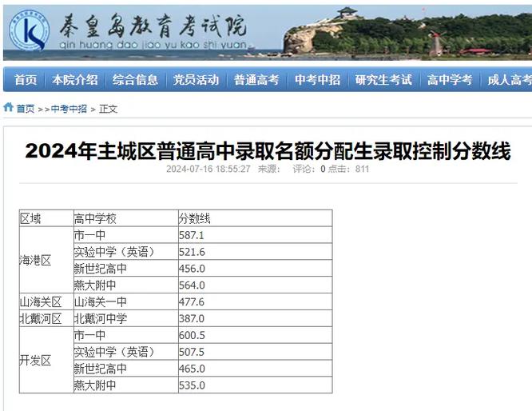The height and width of the screenshot is (411, 532).
Task: Click the 海港区 region cell
Action: [46, 260]
